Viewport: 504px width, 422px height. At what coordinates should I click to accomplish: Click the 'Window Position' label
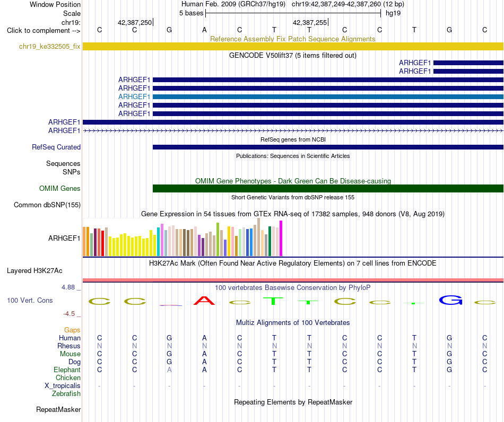tap(55, 4)
